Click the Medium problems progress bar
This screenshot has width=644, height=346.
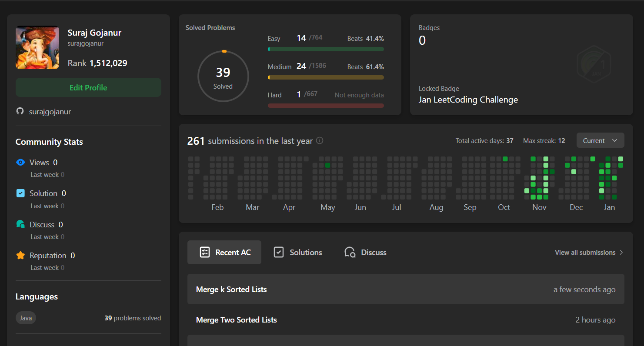pos(326,77)
